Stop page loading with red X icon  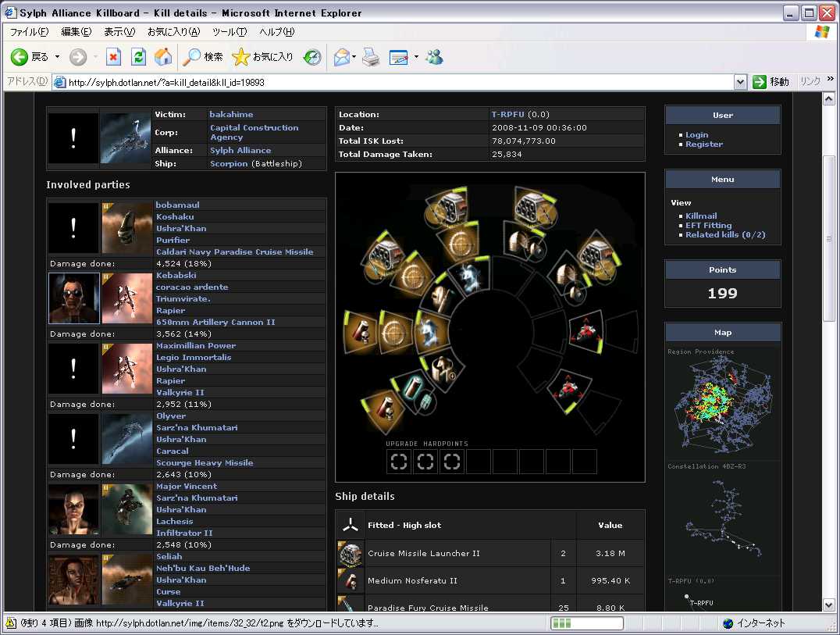tap(113, 57)
